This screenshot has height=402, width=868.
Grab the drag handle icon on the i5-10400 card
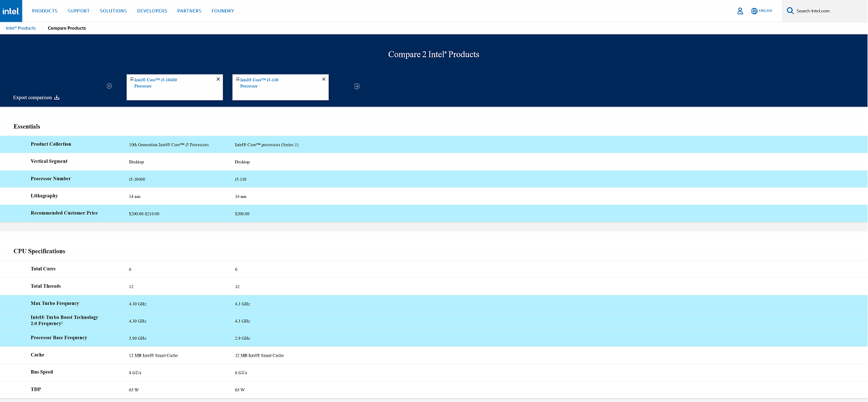[132, 79]
